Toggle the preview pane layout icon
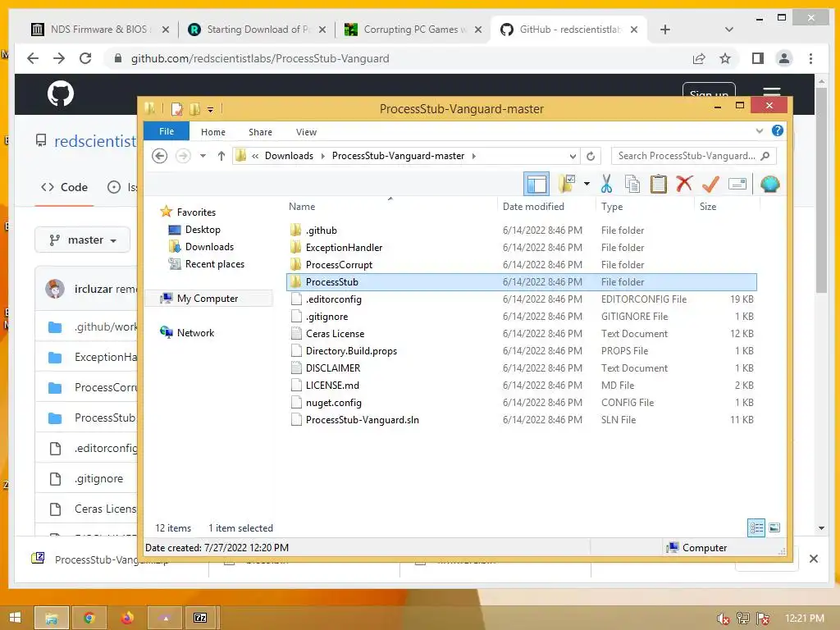The height and width of the screenshot is (630, 840). [536, 184]
